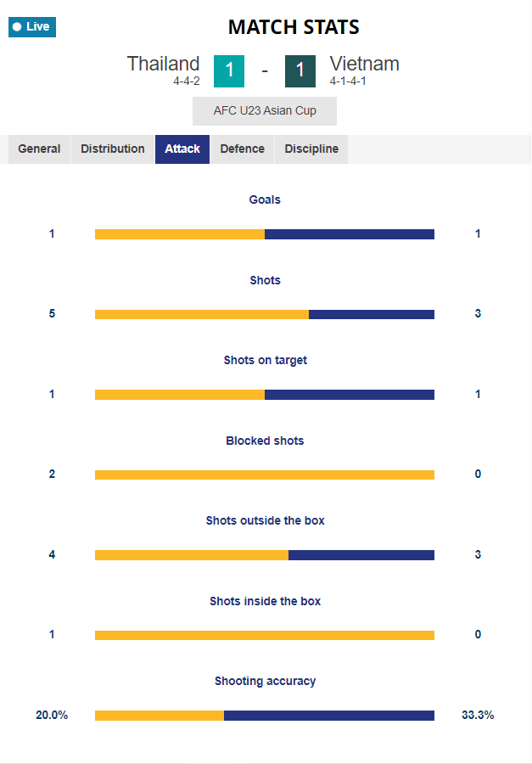Click the MATCH STATS title
The height and width of the screenshot is (764, 532).
click(x=294, y=27)
